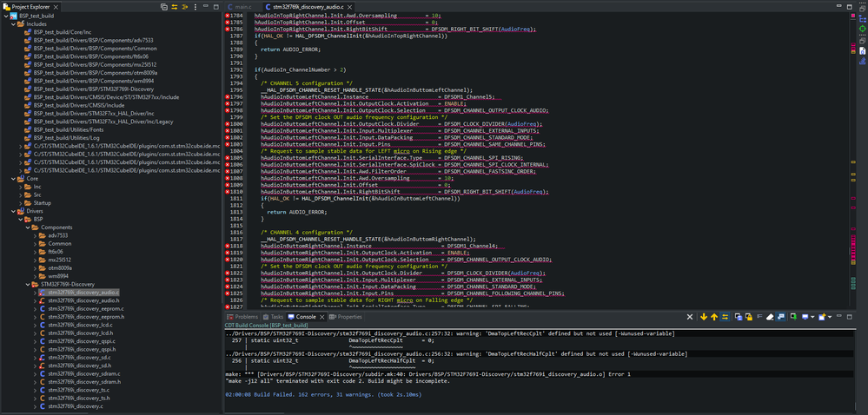Collapse all in Project Explorer

tap(164, 7)
